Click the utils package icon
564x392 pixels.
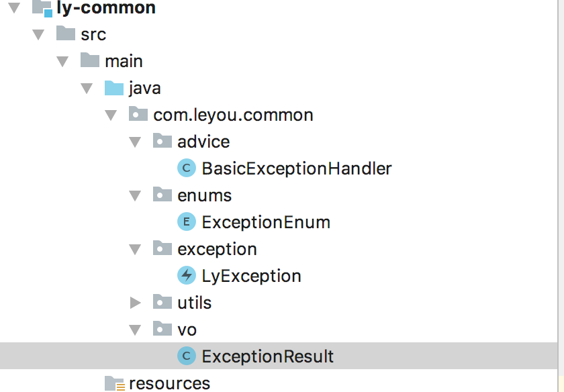click(162, 303)
